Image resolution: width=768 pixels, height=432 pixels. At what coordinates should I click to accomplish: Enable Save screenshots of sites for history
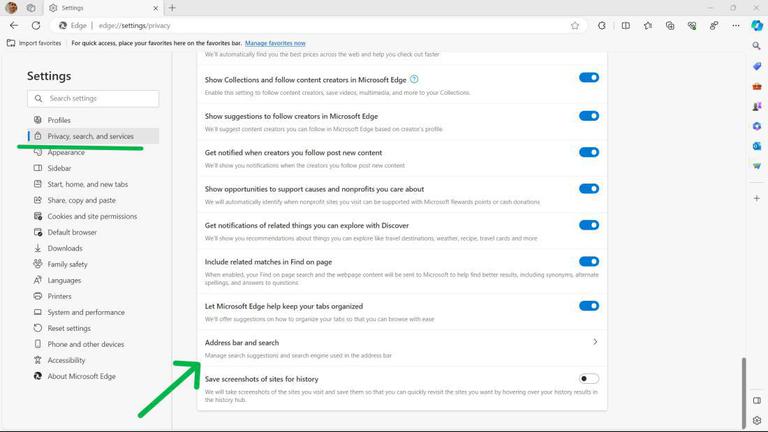coord(589,379)
